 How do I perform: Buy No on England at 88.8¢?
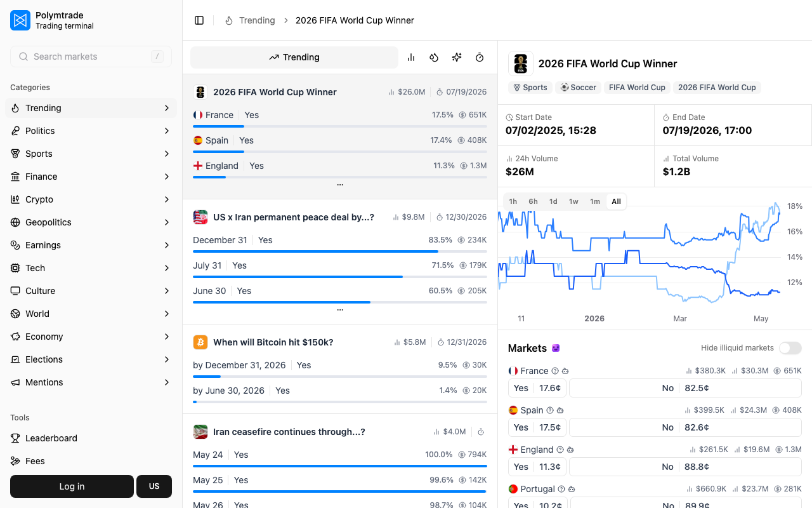click(685, 467)
